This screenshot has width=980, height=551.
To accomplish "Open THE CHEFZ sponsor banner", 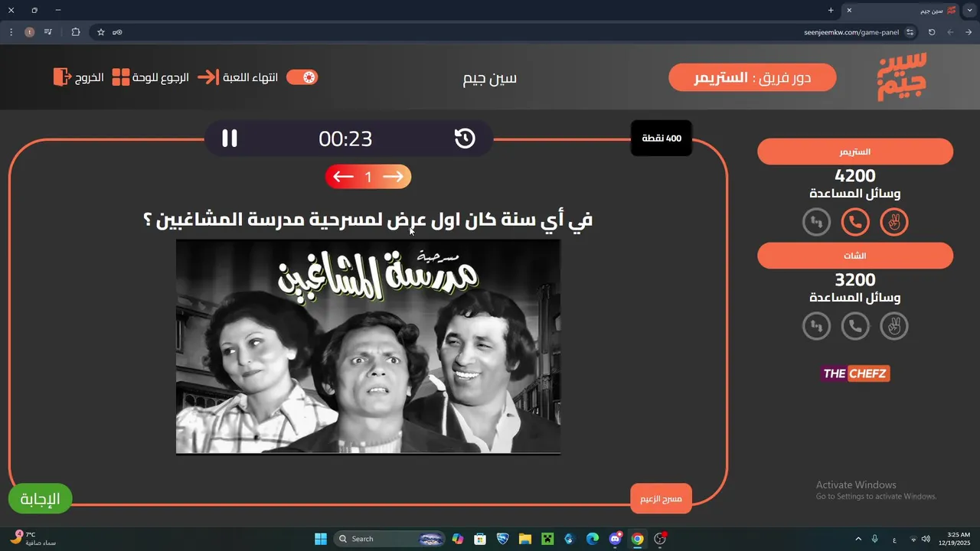I will [x=855, y=373].
